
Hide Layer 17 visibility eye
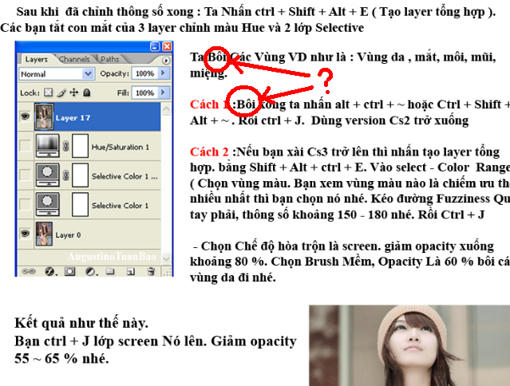pos(25,116)
